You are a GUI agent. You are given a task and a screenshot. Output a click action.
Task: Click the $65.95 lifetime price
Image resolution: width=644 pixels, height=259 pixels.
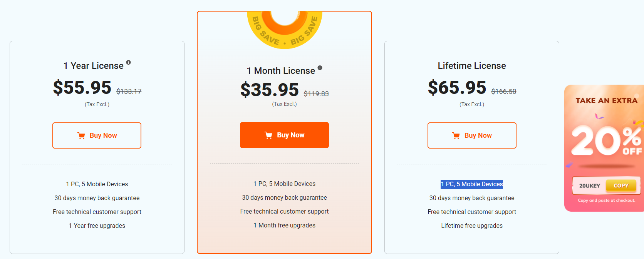point(457,87)
